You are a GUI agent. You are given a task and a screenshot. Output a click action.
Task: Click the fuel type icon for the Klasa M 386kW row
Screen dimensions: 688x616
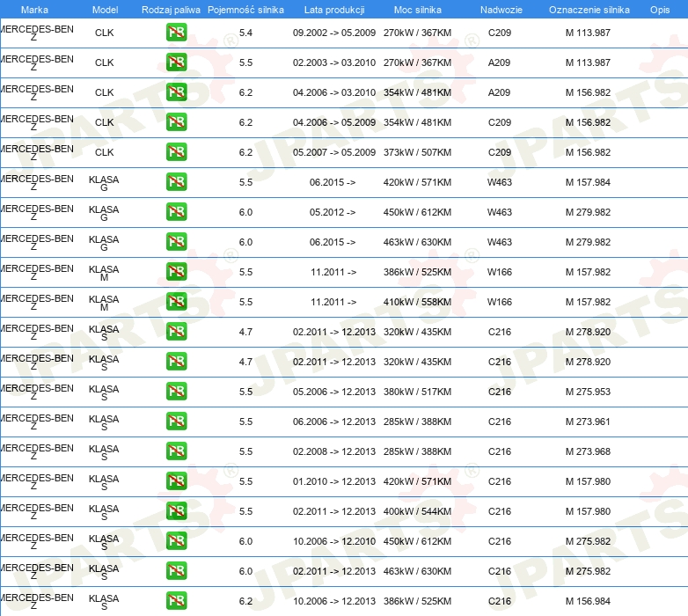point(176,272)
